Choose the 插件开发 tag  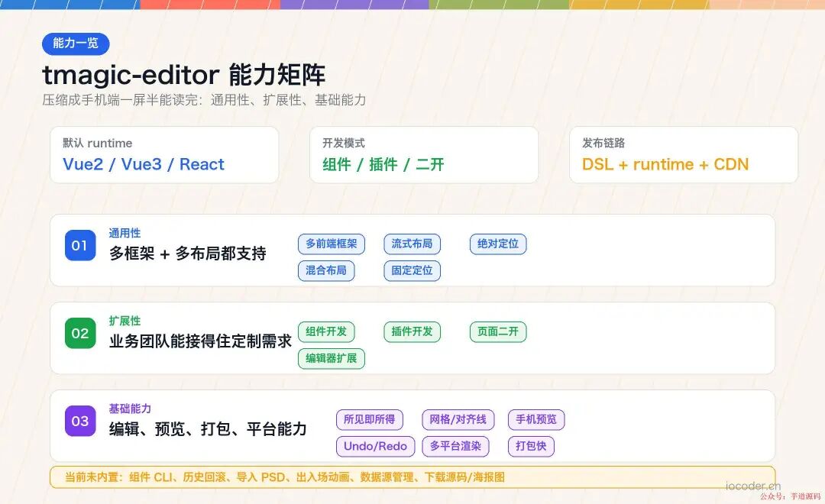[x=412, y=331]
